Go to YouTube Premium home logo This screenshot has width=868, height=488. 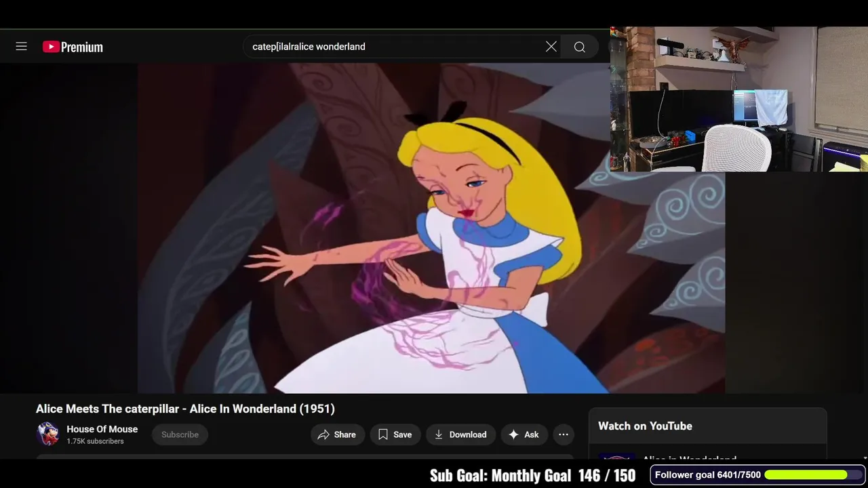73,47
